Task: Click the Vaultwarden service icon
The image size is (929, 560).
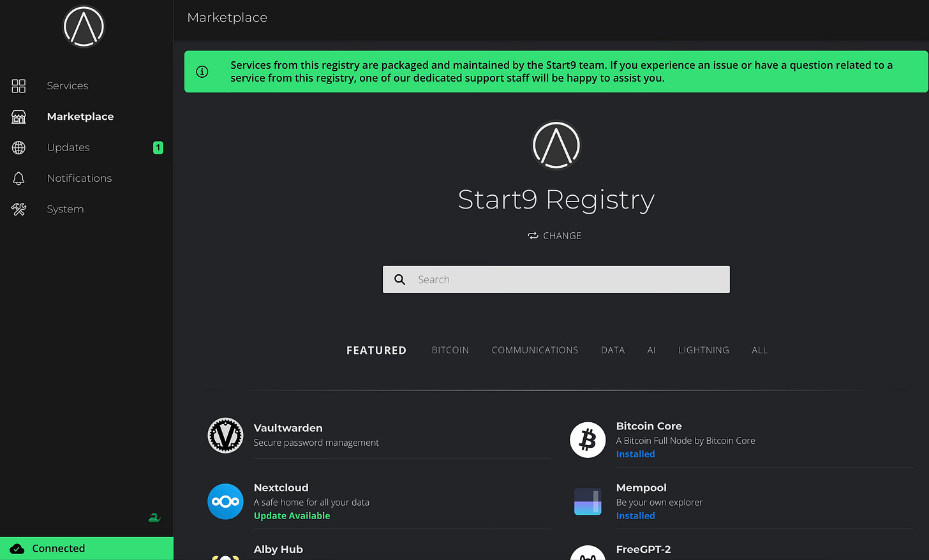Action: pyautogui.click(x=225, y=436)
